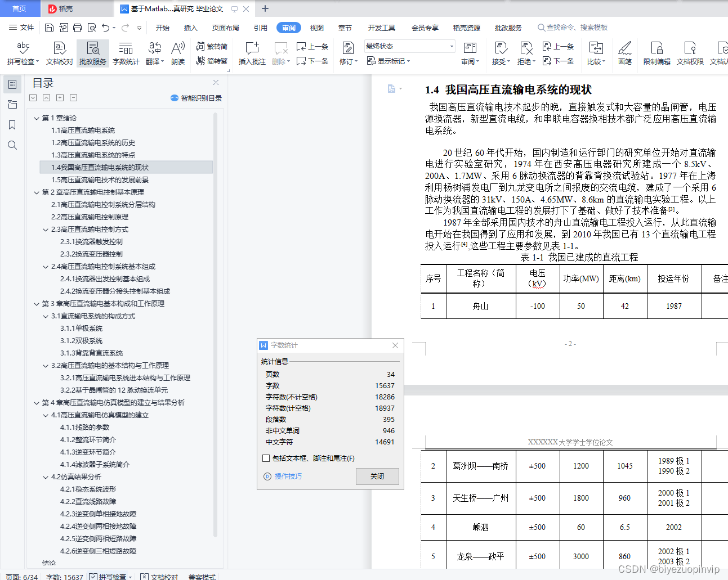Collapse the 第 1 章绪论 tree node
Viewport: 728px width, 580px height.
(x=37, y=118)
